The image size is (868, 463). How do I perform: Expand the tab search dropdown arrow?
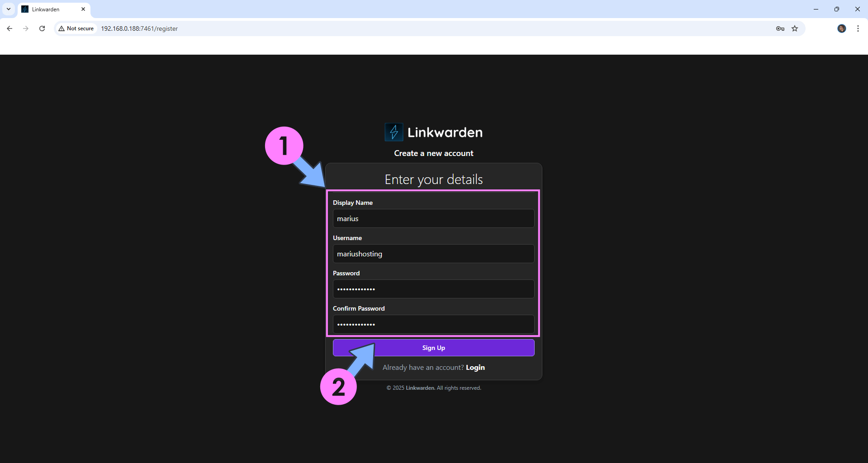tap(9, 9)
